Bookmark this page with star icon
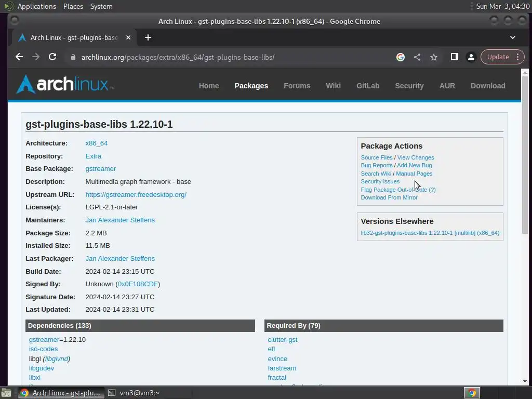532x399 pixels. coord(434,57)
